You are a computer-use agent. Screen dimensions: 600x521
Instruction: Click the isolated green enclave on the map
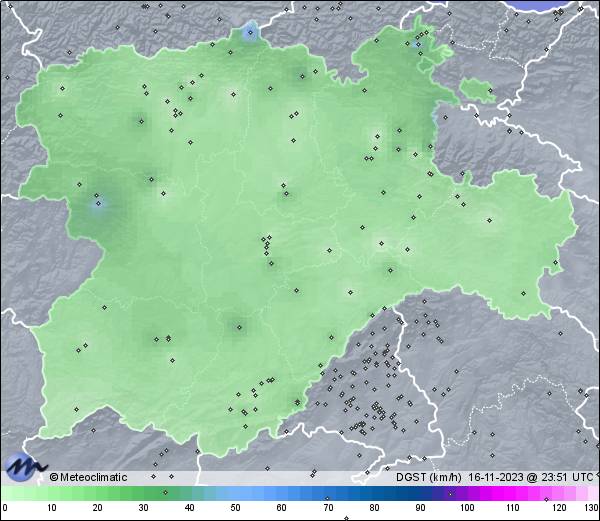pyautogui.click(x=477, y=90)
